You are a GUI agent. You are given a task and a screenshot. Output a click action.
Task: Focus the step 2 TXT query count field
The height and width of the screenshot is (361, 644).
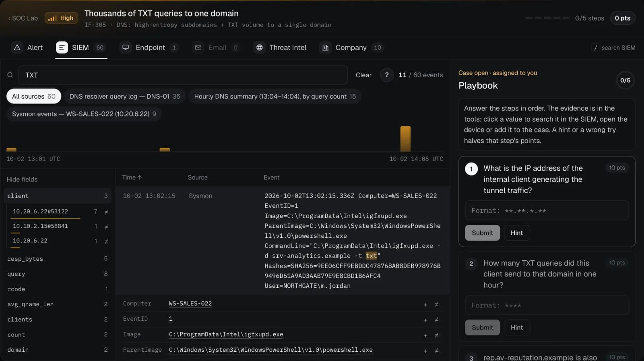click(x=547, y=305)
